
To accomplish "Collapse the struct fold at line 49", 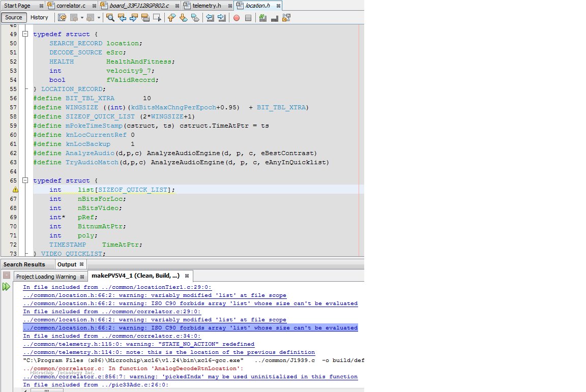I will [25, 34].
